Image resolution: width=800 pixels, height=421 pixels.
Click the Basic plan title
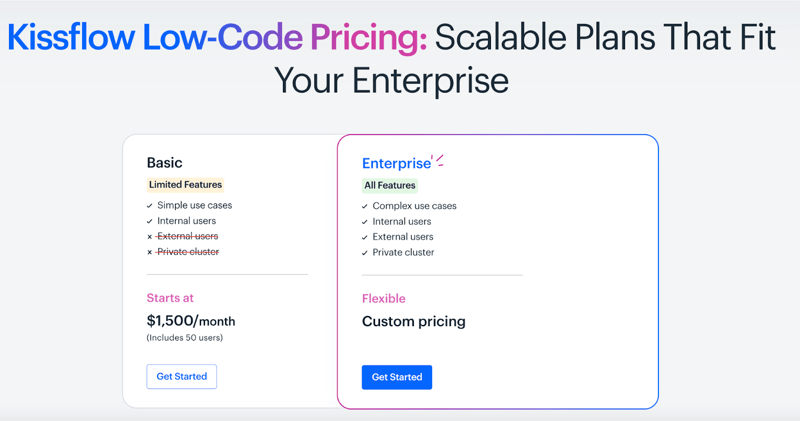pos(165,163)
